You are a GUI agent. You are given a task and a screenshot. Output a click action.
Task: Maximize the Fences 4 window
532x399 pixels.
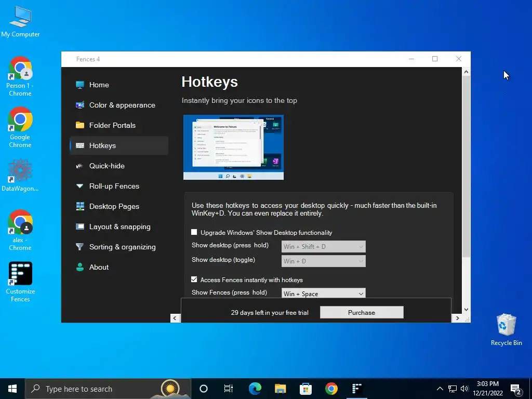point(435,59)
